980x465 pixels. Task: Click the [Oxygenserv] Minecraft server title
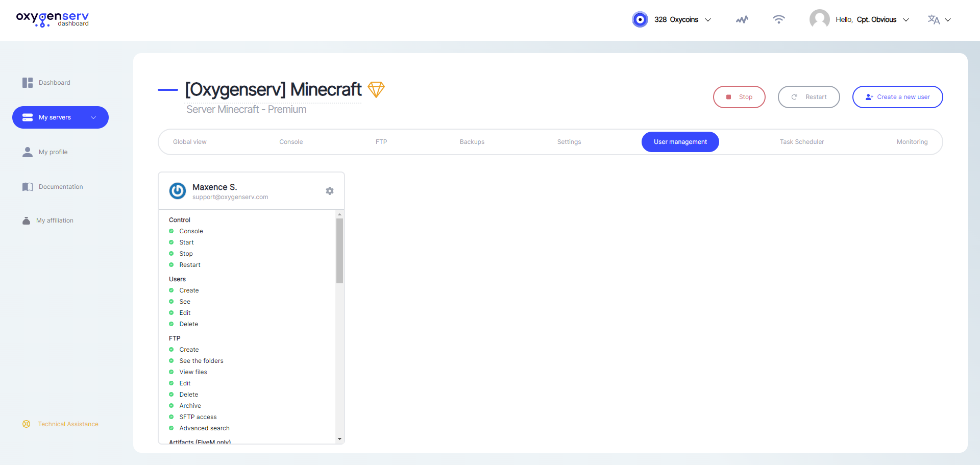pos(273,89)
